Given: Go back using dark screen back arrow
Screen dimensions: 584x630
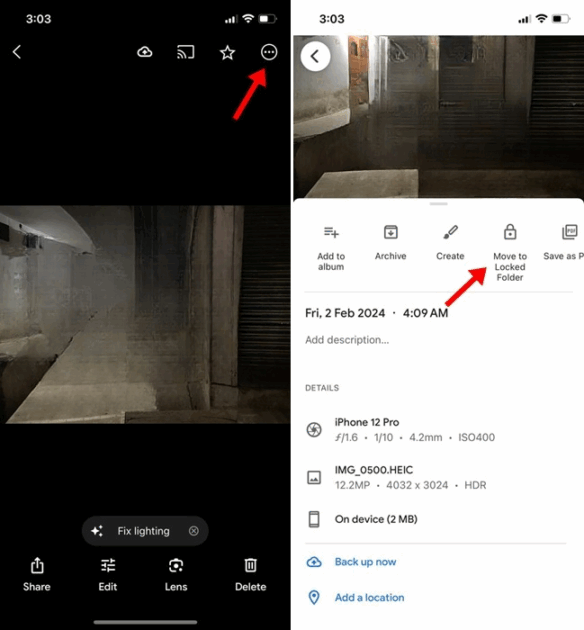Looking at the screenshot, I should click(17, 52).
